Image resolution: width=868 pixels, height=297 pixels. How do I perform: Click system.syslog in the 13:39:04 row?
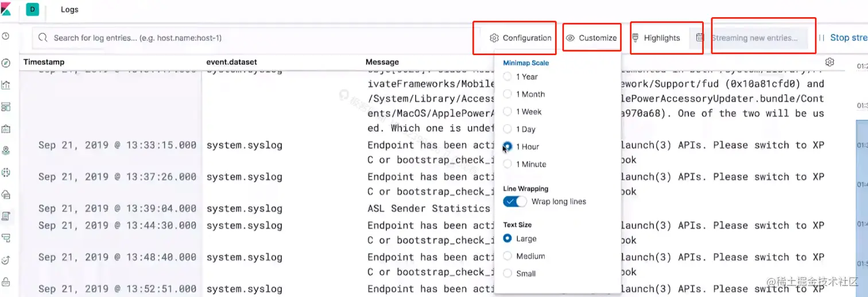(x=245, y=209)
